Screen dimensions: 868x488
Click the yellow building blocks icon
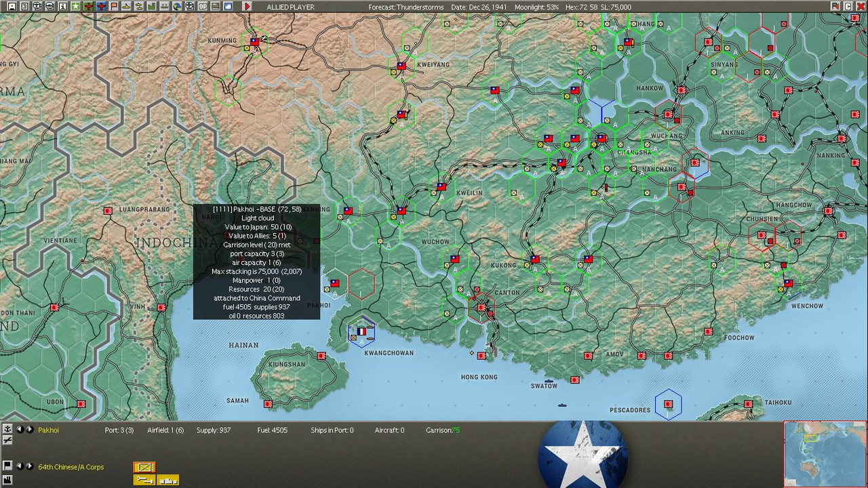coord(167,480)
